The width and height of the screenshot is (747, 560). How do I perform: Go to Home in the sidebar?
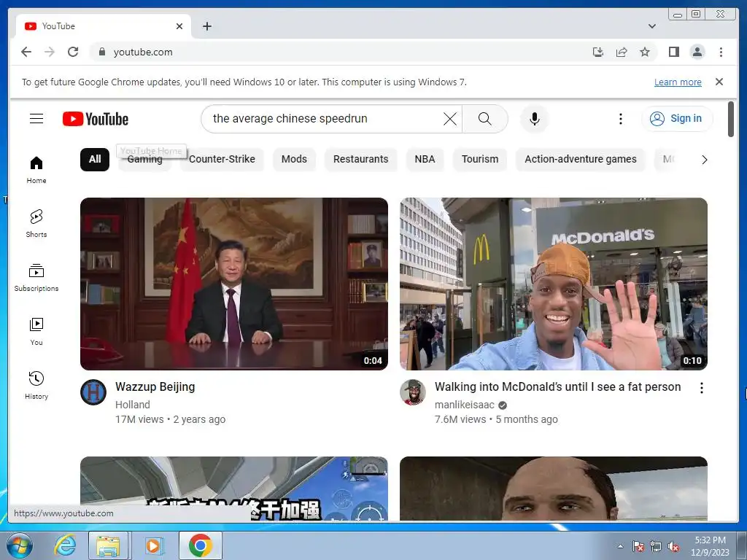[x=36, y=170]
